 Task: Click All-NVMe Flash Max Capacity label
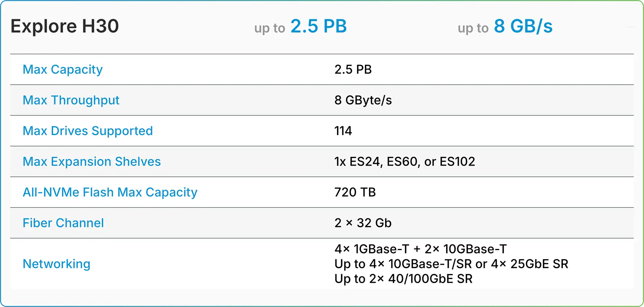click(x=110, y=192)
